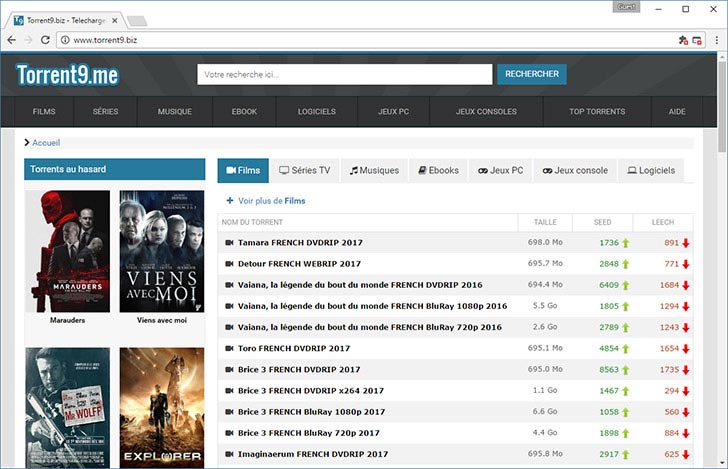Switch to the Musiques tab
The height and width of the screenshot is (469, 728).
[374, 170]
